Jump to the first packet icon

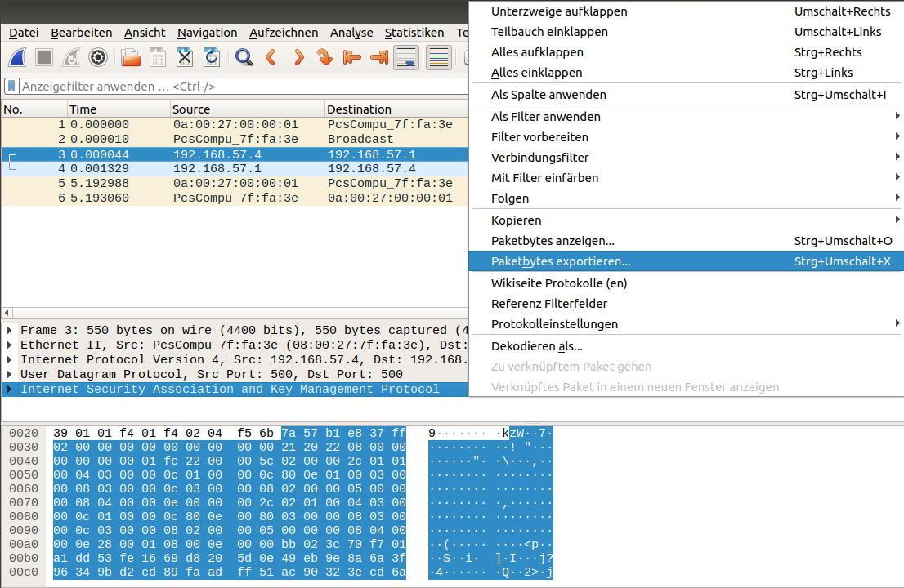[351, 57]
